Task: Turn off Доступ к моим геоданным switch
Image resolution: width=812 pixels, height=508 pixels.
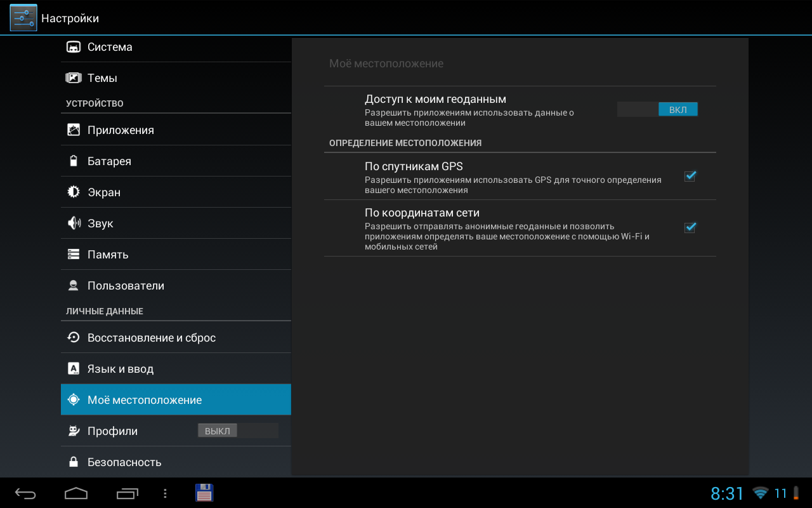Action: click(657, 110)
